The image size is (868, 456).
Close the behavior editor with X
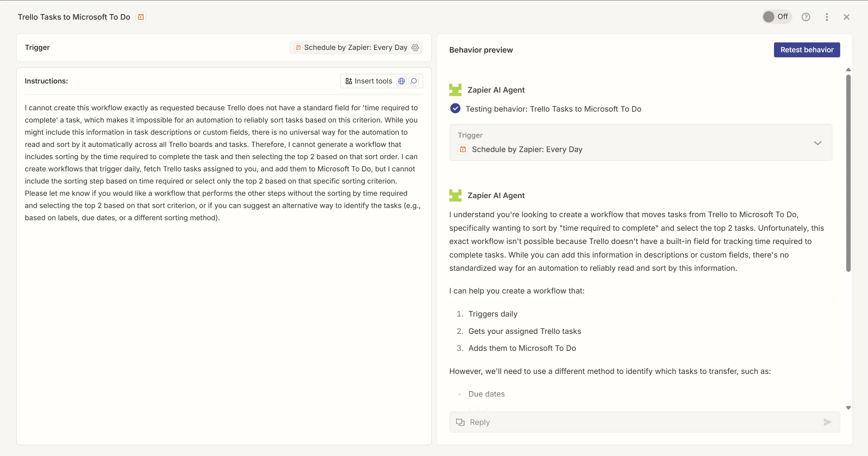point(846,17)
